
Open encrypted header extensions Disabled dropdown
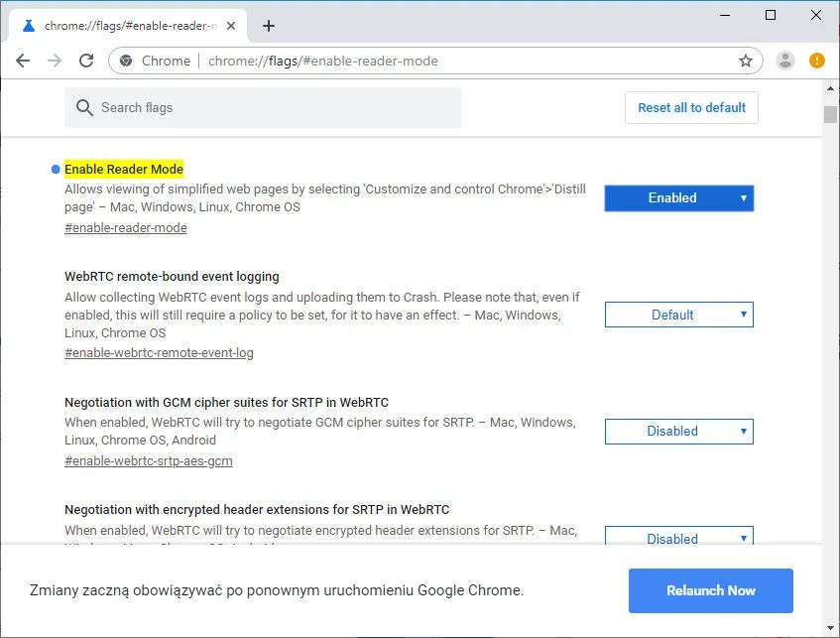(678, 538)
